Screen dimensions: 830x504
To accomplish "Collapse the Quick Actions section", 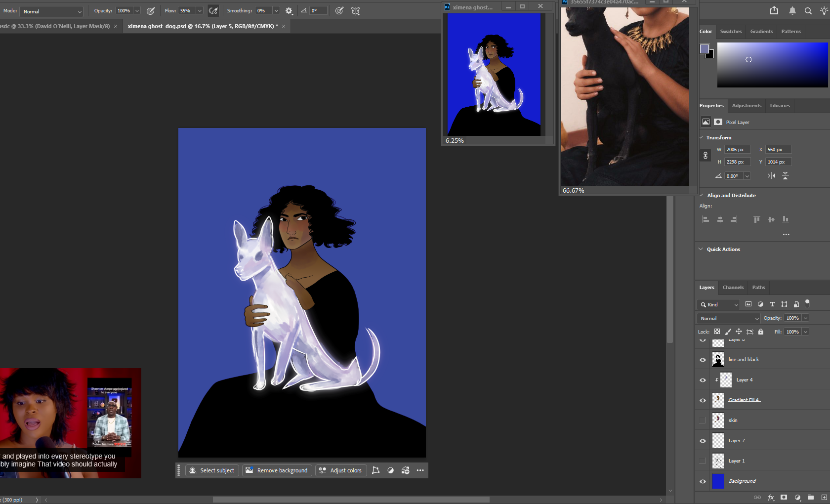I will pyautogui.click(x=701, y=249).
